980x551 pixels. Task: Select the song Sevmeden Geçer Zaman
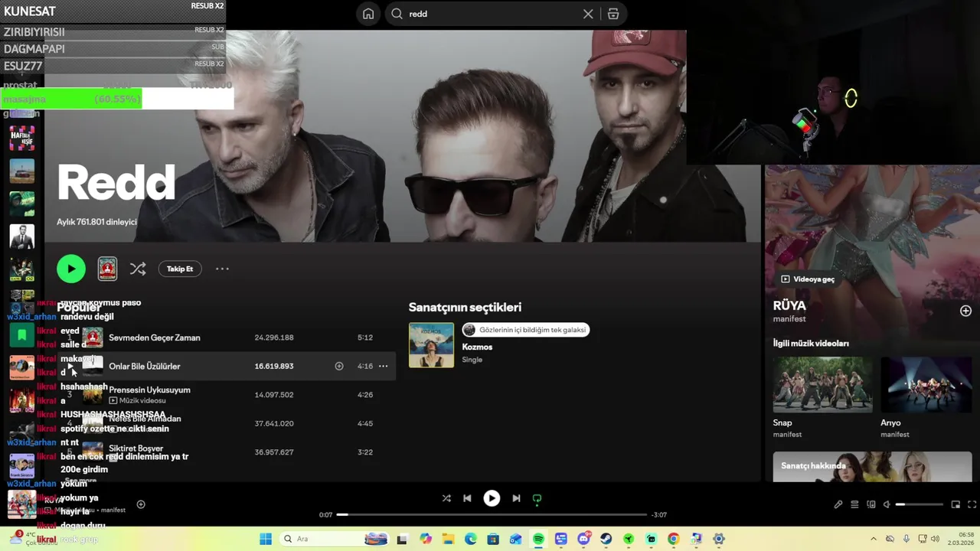tap(155, 337)
